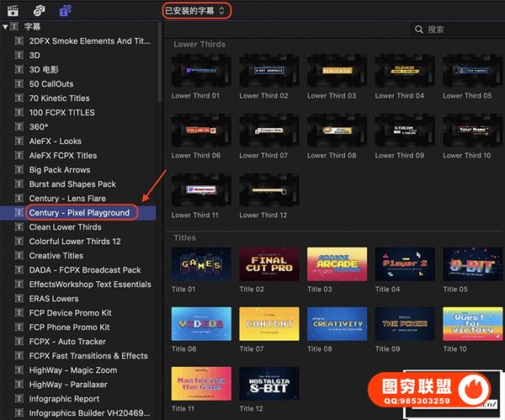This screenshot has height=420, width=505.
Task: Select the Lower Third 04 thumbnail
Action: click(x=404, y=71)
